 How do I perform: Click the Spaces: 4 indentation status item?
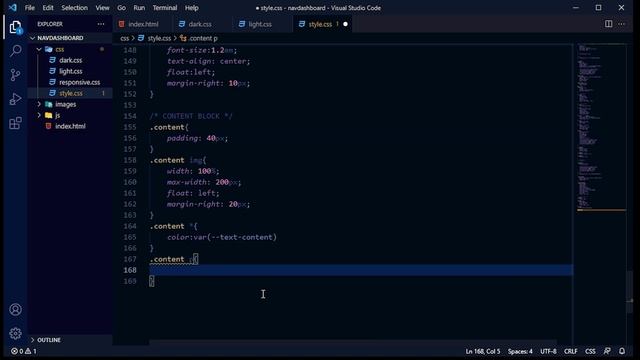[520, 351]
